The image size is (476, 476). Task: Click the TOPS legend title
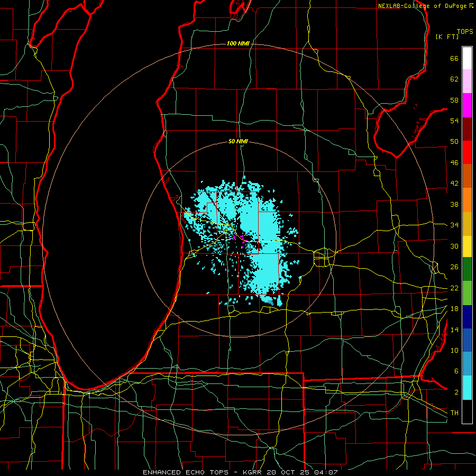[x=465, y=31]
